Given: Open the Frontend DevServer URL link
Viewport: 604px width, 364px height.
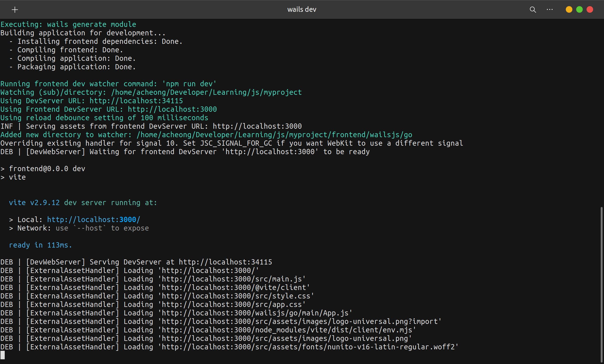Looking at the screenshot, I should click(172, 109).
